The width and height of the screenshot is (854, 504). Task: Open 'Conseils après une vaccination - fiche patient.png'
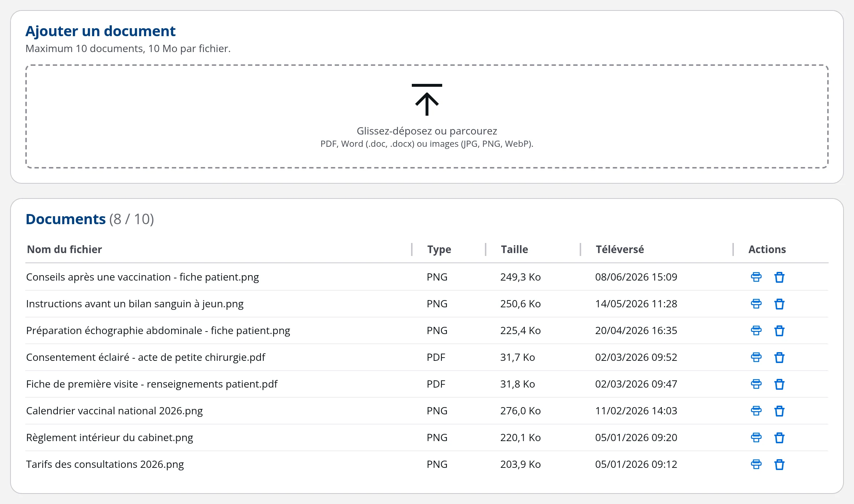click(x=143, y=277)
